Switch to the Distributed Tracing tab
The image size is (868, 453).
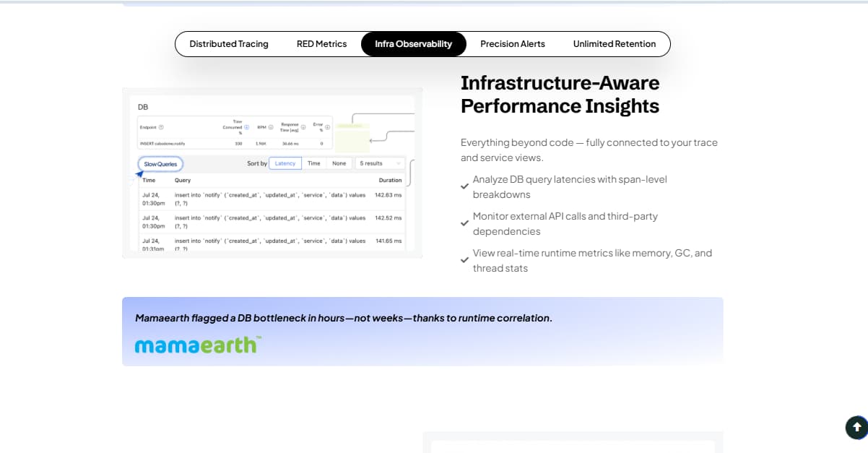(x=229, y=44)
